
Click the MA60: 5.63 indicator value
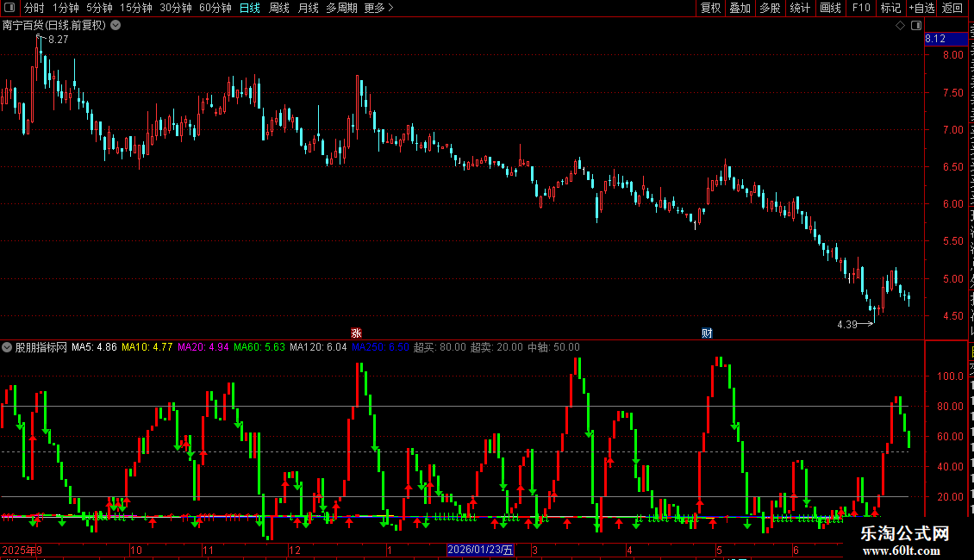point(259,347)
